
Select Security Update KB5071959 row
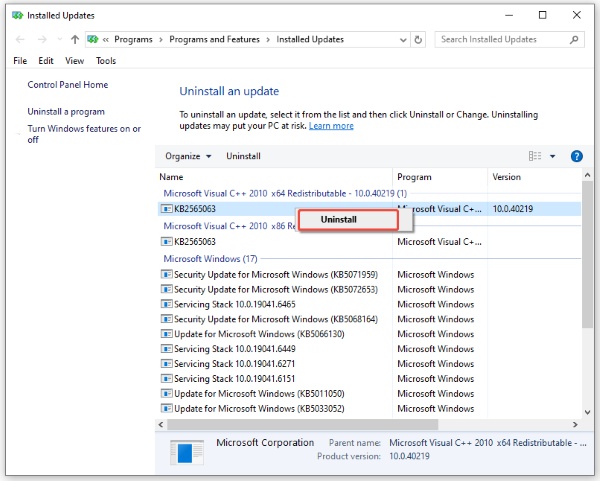pos(369,275)
